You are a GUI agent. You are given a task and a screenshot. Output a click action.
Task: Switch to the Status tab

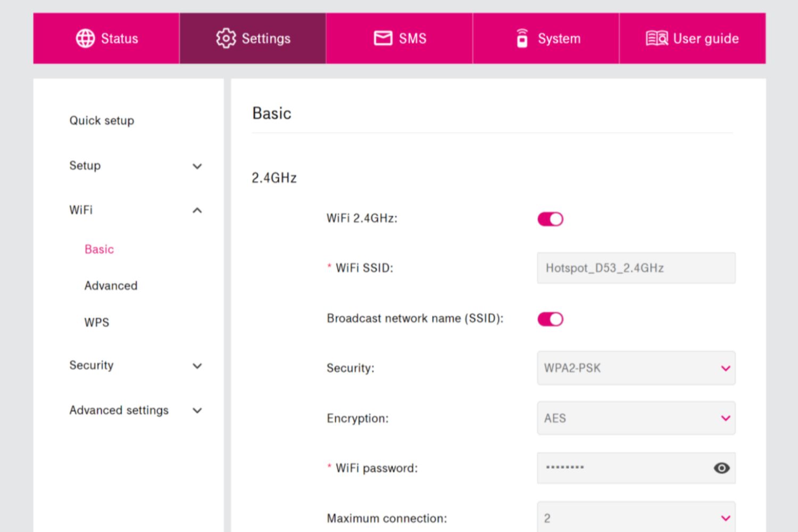(106, 38)
